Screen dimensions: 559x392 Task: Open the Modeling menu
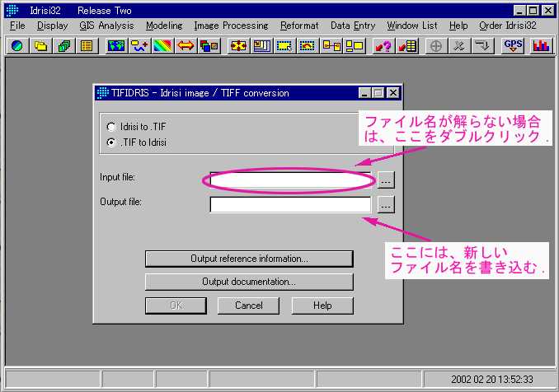tap(164, 26)
